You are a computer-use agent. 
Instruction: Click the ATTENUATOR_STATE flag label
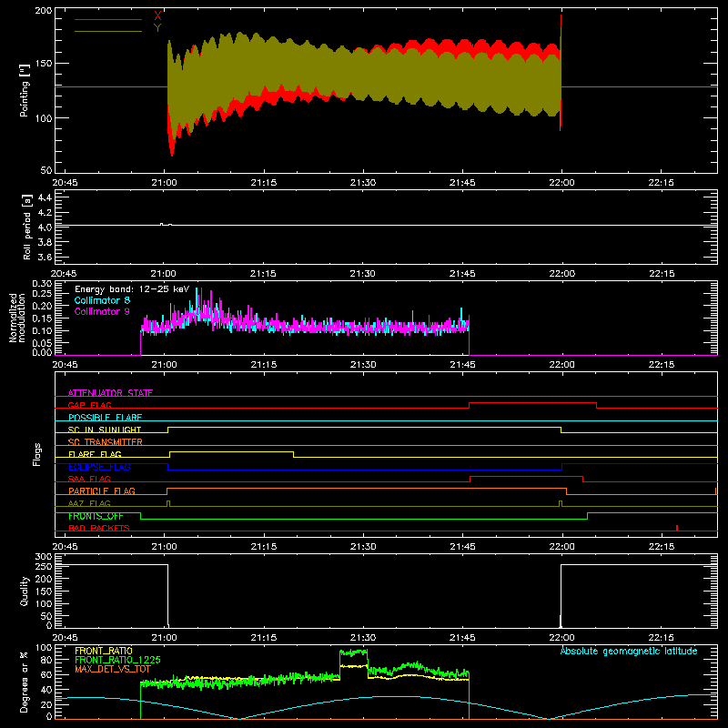pos(110,393)
